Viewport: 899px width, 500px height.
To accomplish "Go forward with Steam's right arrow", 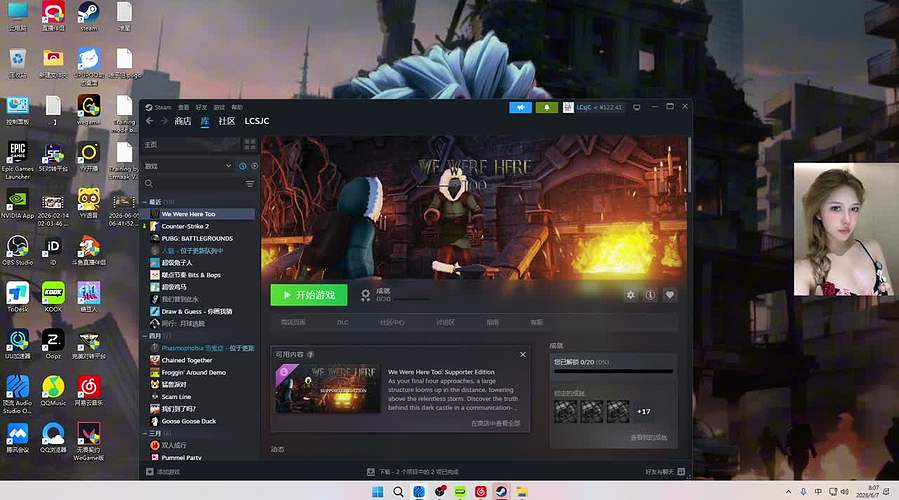I will point(164,121).
